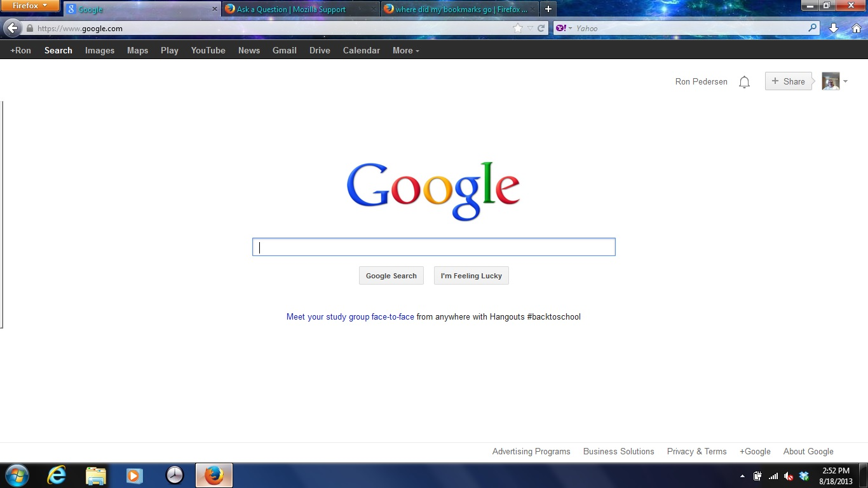Viewport: 868px width, 488px height.
Task: Open Advertising Programs footer link
Action: pos(531,451)
